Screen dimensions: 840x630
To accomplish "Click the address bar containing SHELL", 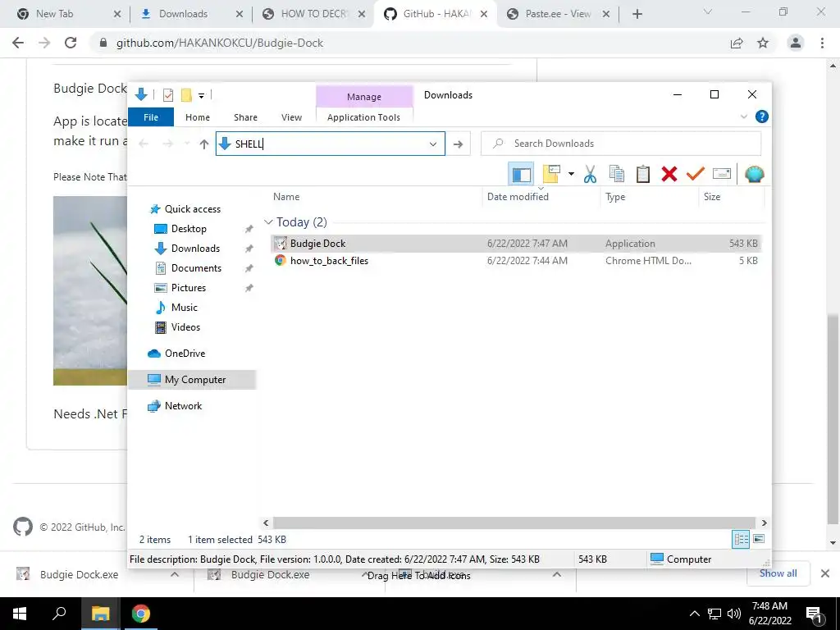I will [330, 144].
